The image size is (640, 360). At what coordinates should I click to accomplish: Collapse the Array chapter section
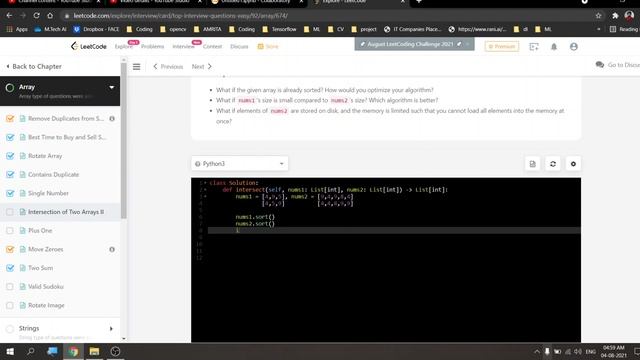(111, 87)
